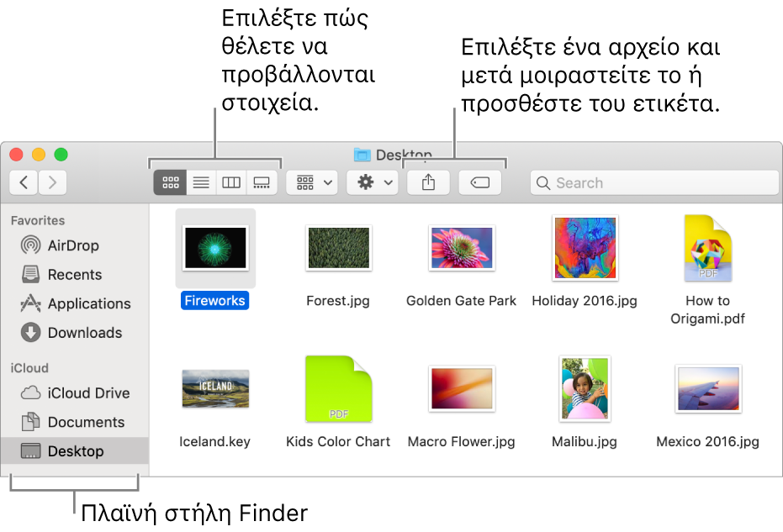Select the Macro Flower.jpg thumbnail

click(x=462, y=388)
